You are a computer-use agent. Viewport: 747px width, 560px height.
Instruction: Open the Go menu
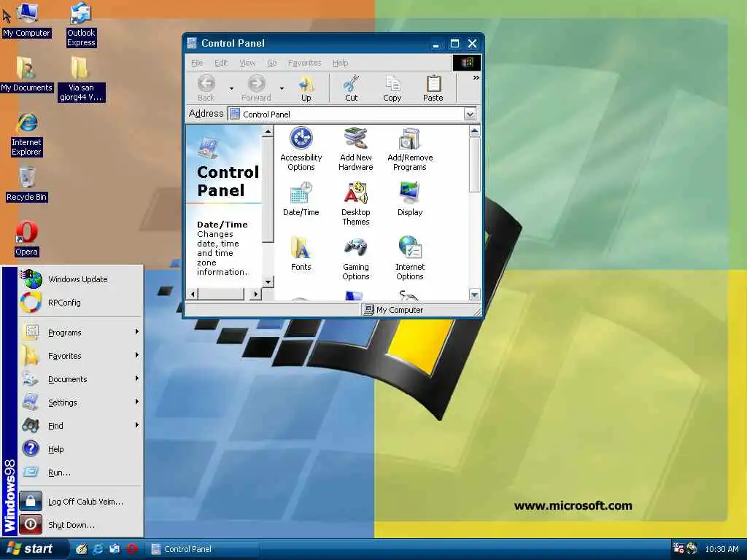coord(272,63)
